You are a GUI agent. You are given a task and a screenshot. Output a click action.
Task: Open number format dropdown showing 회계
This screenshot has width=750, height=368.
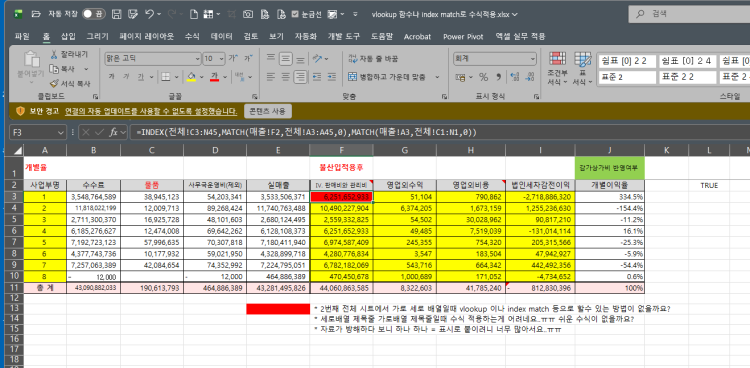tap(533, 59)
